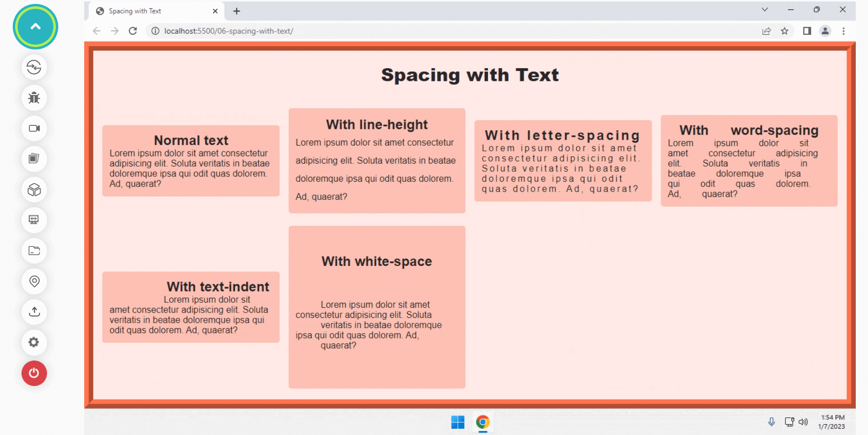Restore down the browser window
This screenshot has width=868, height=435.
tap(817, 9)
